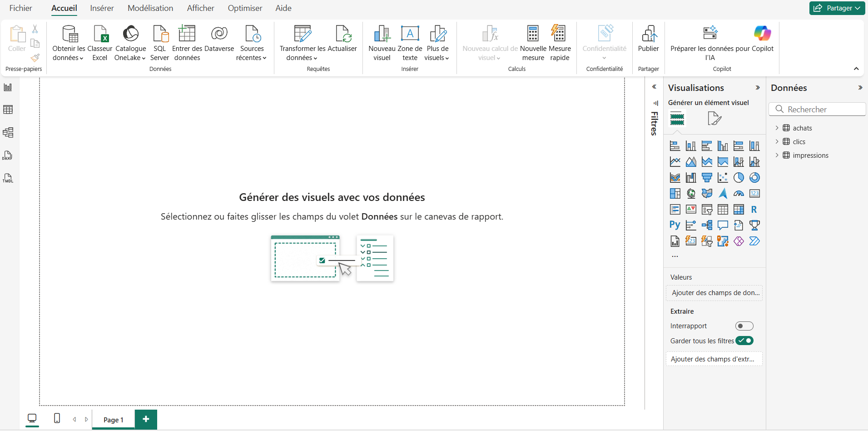Choose the Python visual icon
868x431 pixels.
675,225
